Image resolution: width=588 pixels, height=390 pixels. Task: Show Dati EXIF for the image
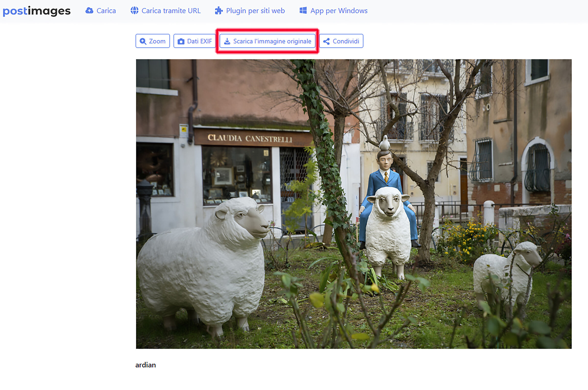195,41
